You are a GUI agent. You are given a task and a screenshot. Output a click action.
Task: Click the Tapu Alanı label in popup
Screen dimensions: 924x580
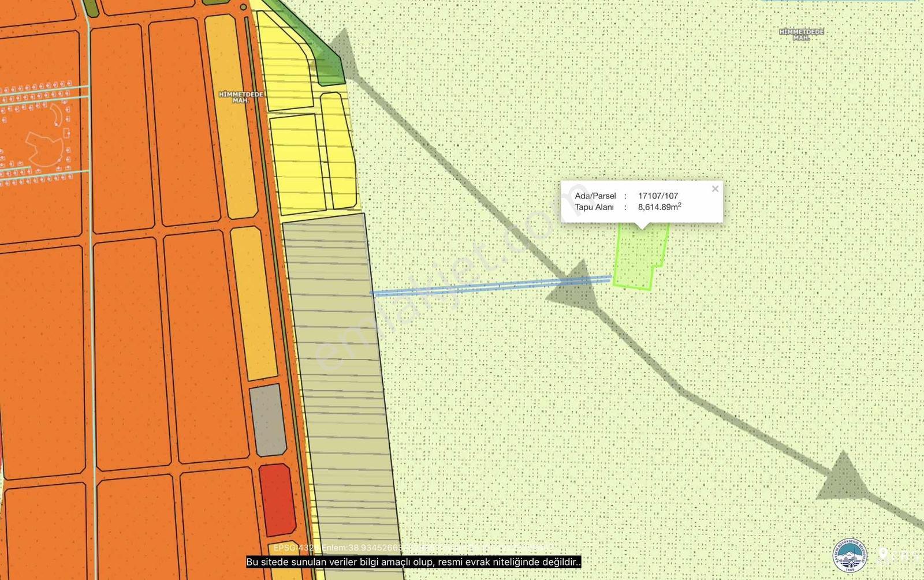[594, 207]
